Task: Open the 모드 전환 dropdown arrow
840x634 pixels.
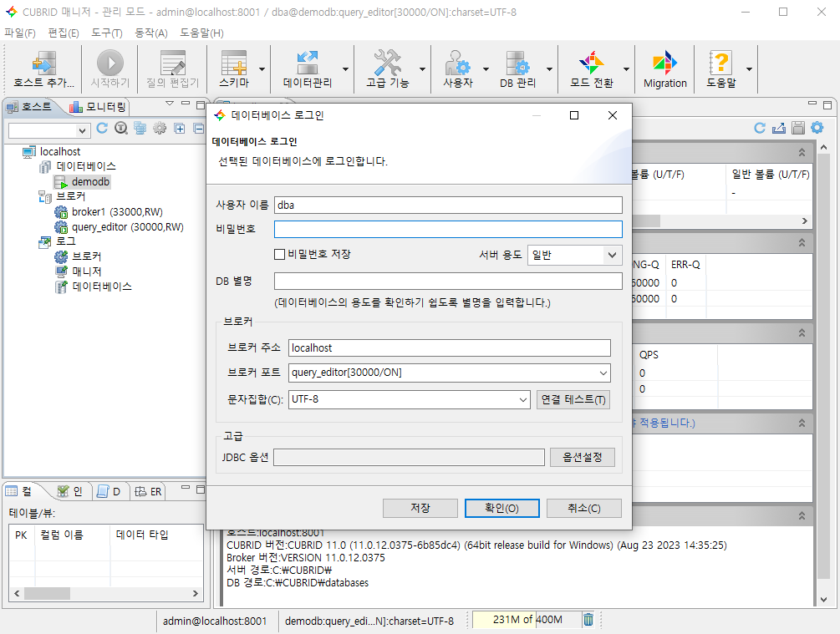Action: (626, 69)
